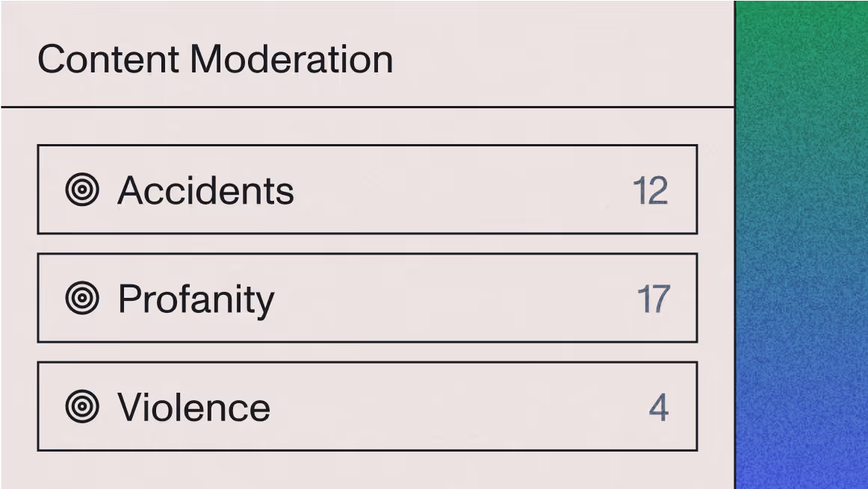
Task: Click the Accidents count of 12
Action: point(651,191)
